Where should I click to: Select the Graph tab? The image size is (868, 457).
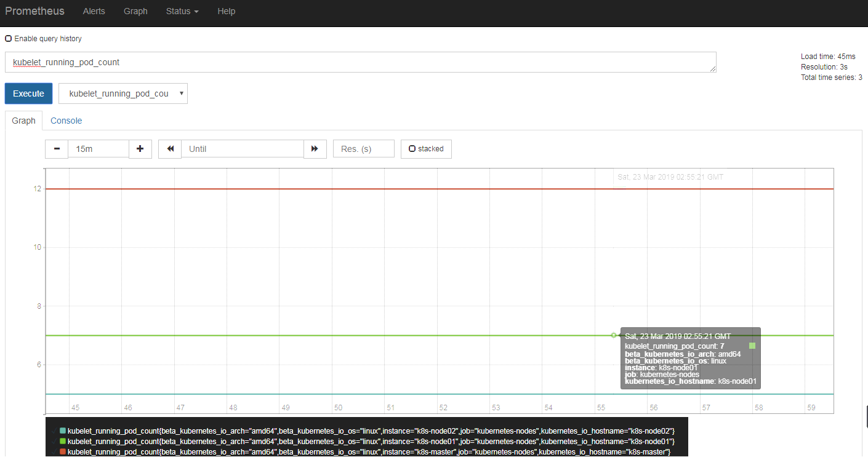click(x=23, y=121)
